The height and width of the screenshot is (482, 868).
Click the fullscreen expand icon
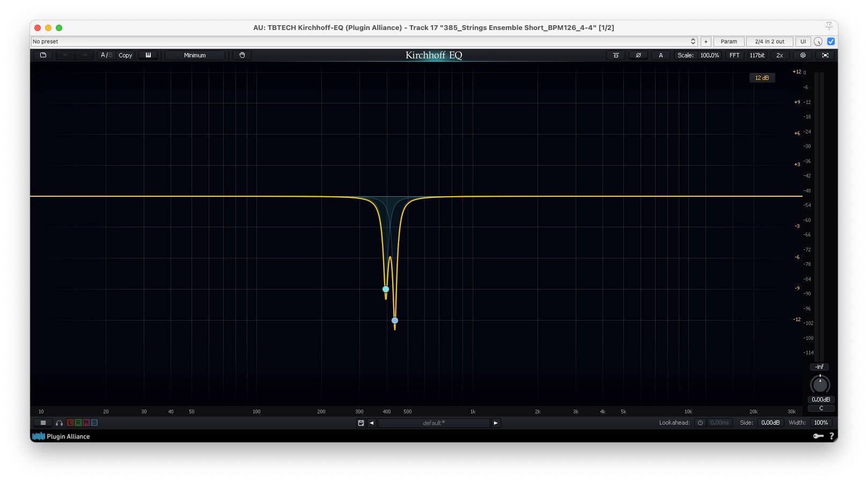[825, 55]
